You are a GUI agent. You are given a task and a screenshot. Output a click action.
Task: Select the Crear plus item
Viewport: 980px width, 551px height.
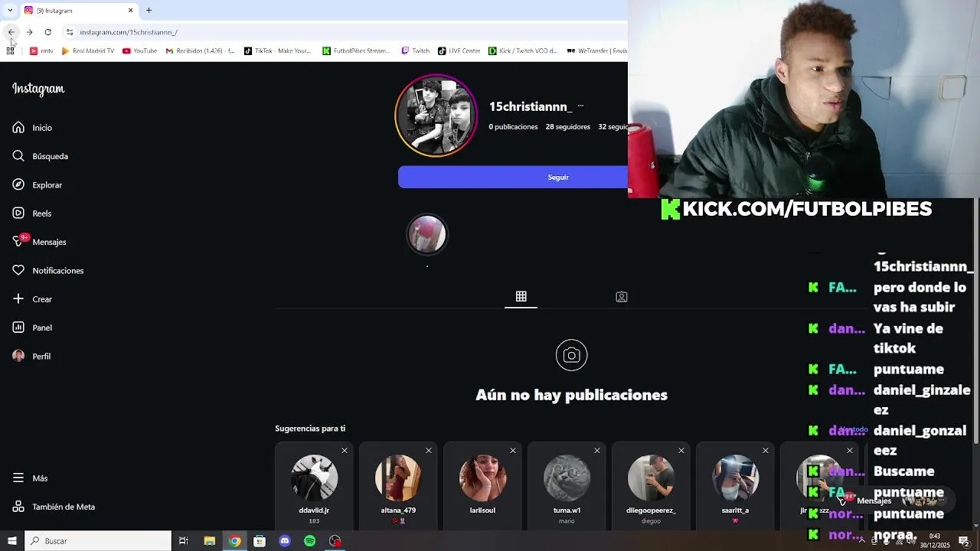point(32,299)
